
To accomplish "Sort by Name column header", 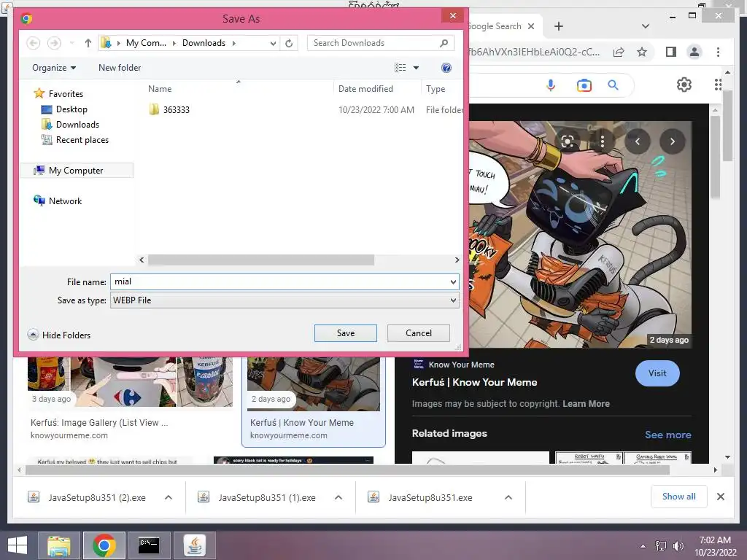I will point(160,89).
